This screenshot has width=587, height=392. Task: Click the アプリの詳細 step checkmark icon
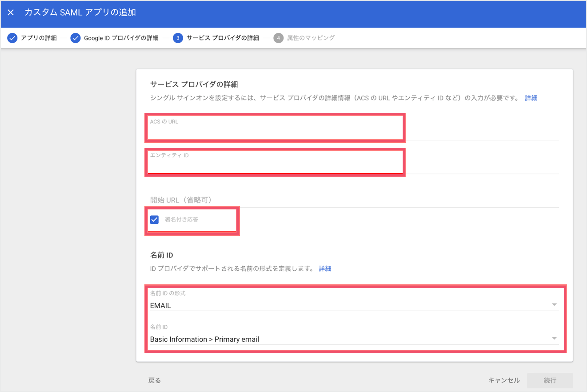pos(12,38)
